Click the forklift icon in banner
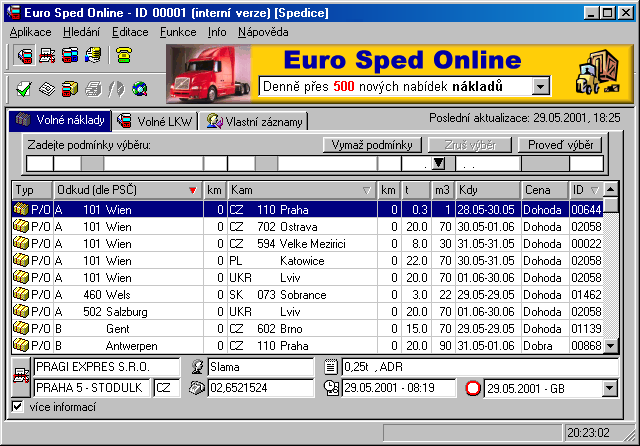This screenshot has height=446, width=640. click(x=598, y=72)
